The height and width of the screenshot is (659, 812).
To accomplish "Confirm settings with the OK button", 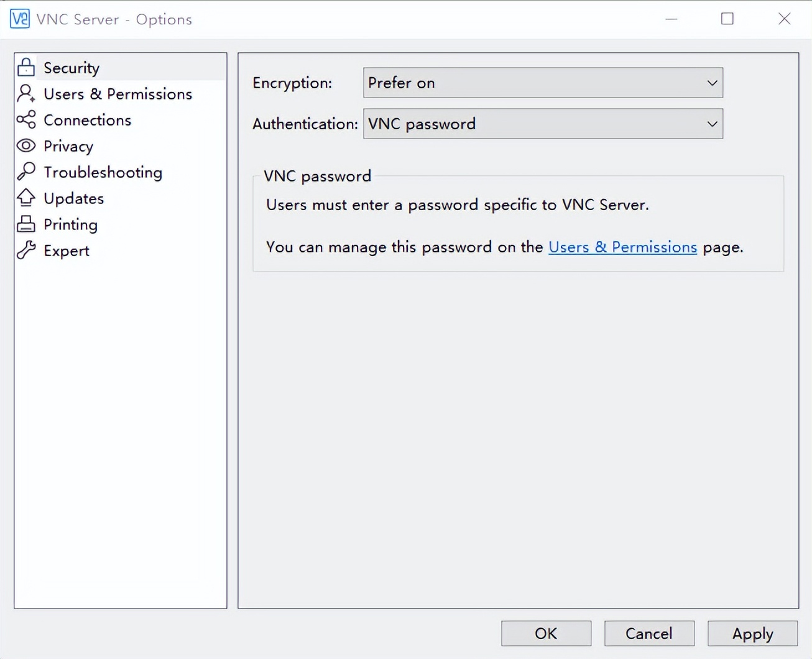I will [x=547, y=634].
